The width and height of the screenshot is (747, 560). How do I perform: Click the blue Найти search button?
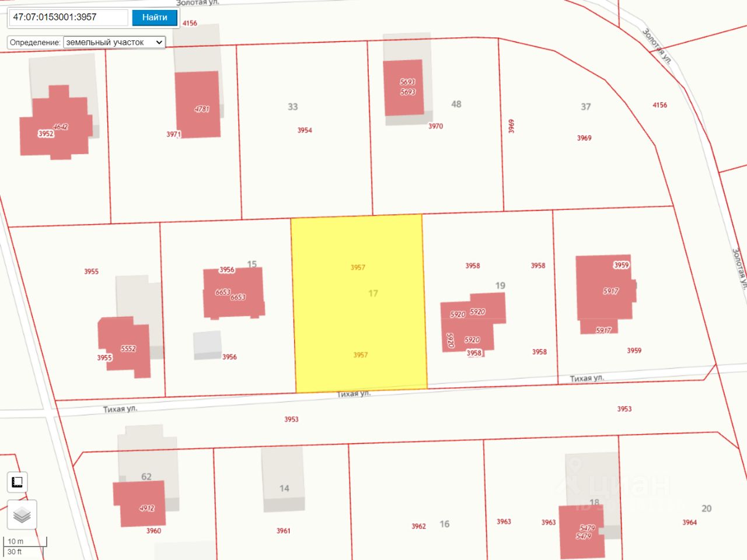(x=155, y=17)
